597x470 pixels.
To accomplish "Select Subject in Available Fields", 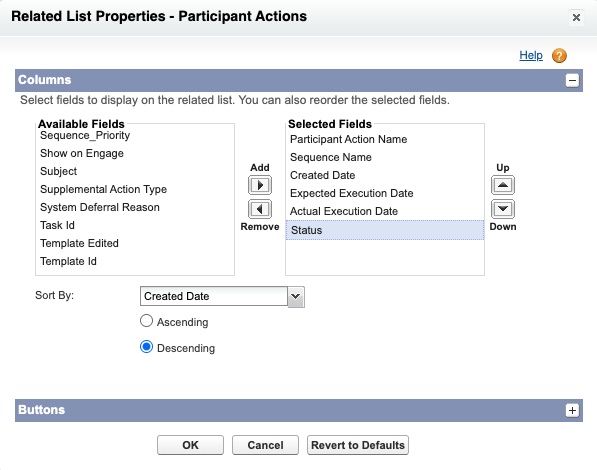I will point(135,171).
